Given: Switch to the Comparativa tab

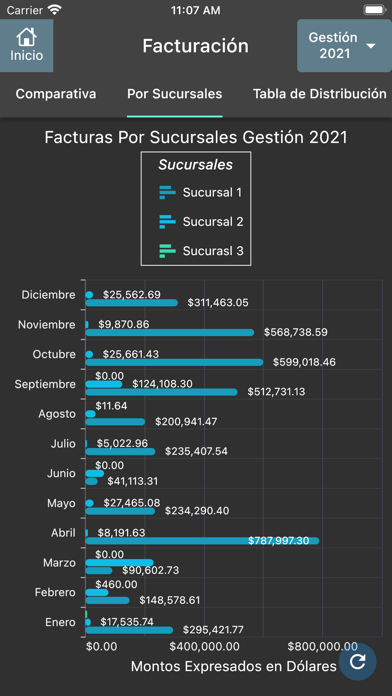Looking at the screenshot, I should point(56,94).
